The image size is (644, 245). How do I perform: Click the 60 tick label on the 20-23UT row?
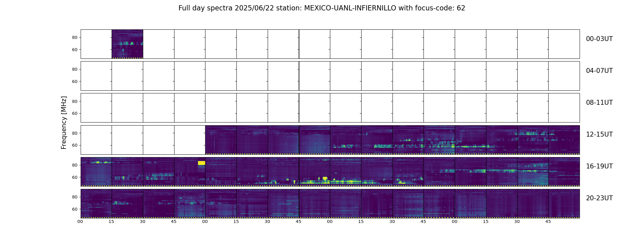point(75,209)
